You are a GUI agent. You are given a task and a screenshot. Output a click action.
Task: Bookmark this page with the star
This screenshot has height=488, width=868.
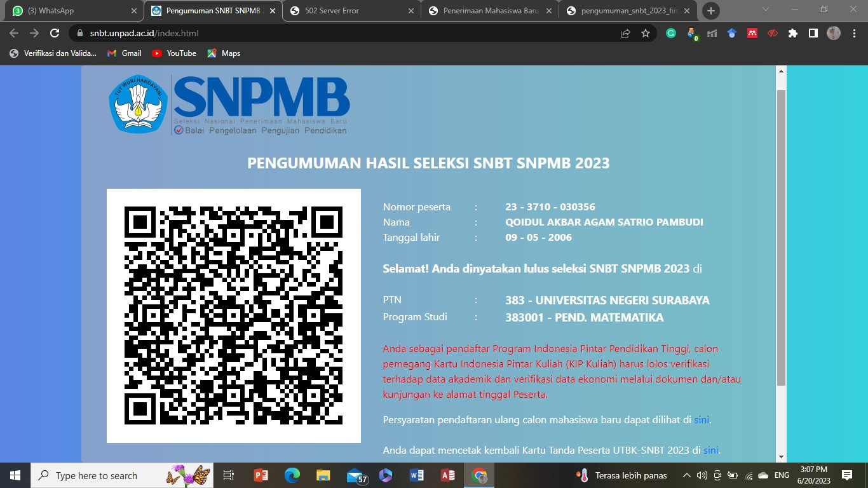click(x=646, y=33)
